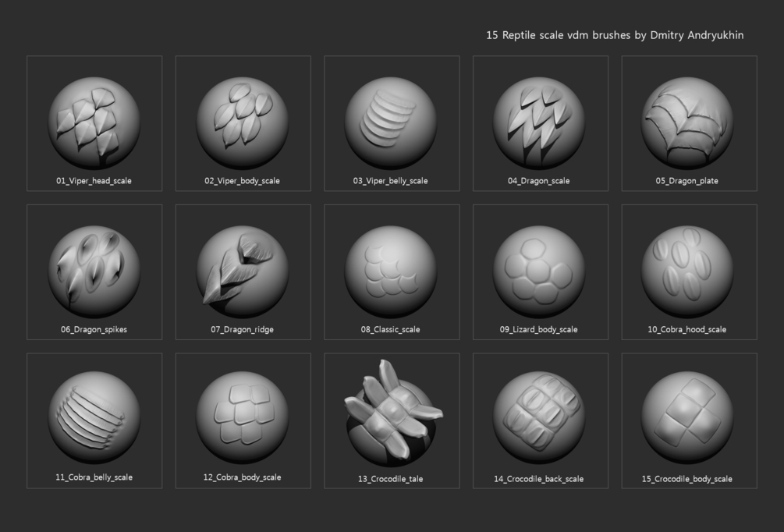
Task: Select the 04_Dragon_scale brush preview
Action: click(x=539, y=122)
